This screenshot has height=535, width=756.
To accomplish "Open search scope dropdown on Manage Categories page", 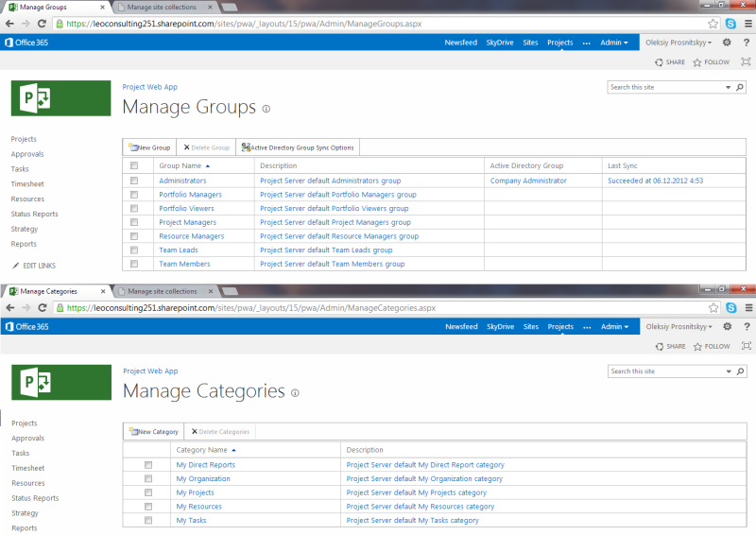I will (x=729, y=371).
